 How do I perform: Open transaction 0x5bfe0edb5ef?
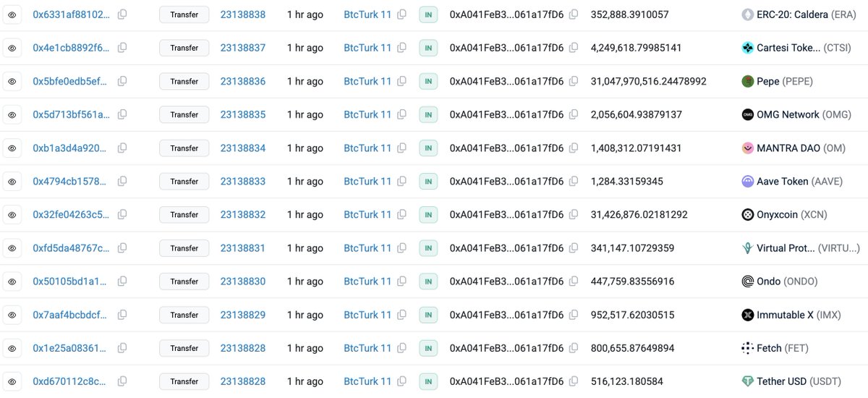tap(72, 81)
